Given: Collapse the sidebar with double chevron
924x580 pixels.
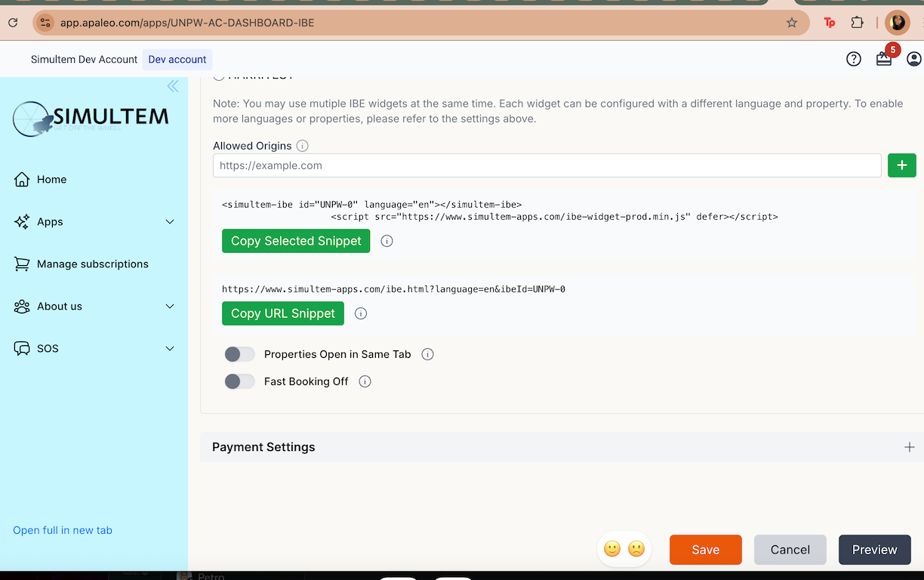Looking at the screenshot, I should click(x=173, y=86).
